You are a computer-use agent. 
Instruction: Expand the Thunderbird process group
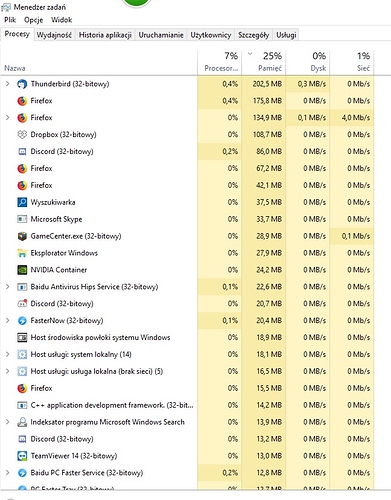tap(8, 84)
